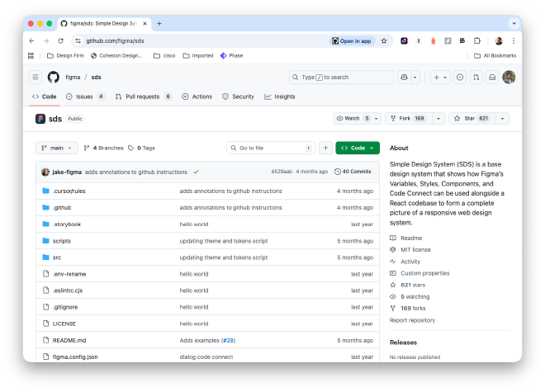Click the green commit status checkmark

[196, 172]
